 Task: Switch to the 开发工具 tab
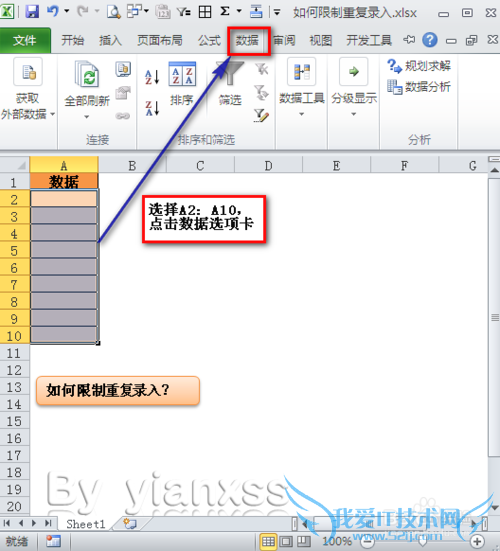click(x=369, y=40)
